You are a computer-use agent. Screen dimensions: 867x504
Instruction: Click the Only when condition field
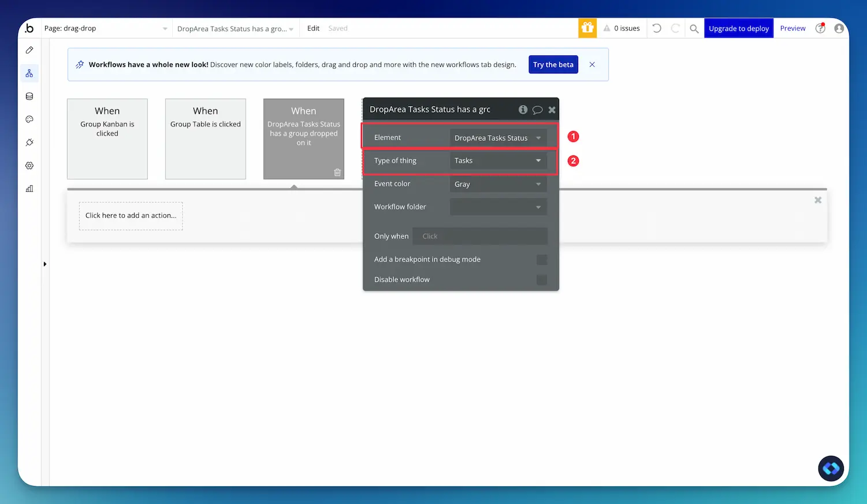click(x=480, y=236)
